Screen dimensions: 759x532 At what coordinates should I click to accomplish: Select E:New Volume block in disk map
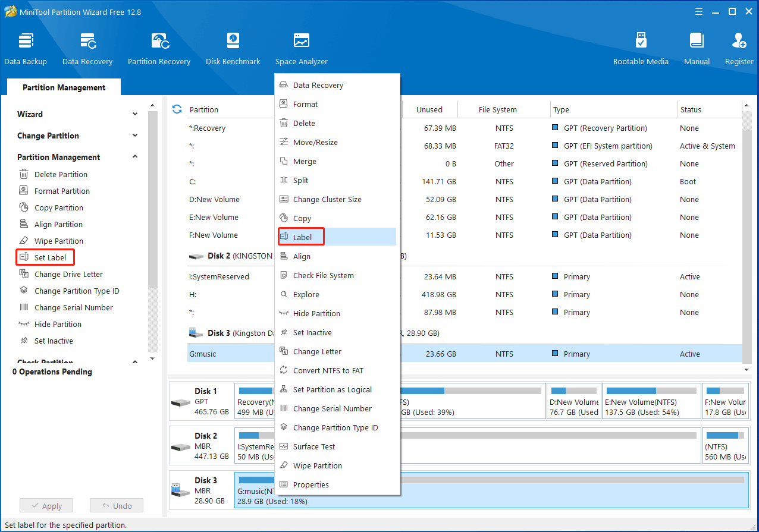(x=651, y=401)
